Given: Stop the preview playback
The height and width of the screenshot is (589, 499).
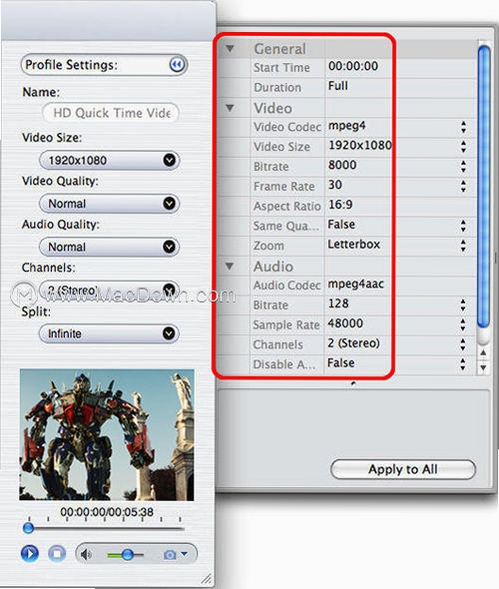Looking at the screenshot, I should 57,553.
